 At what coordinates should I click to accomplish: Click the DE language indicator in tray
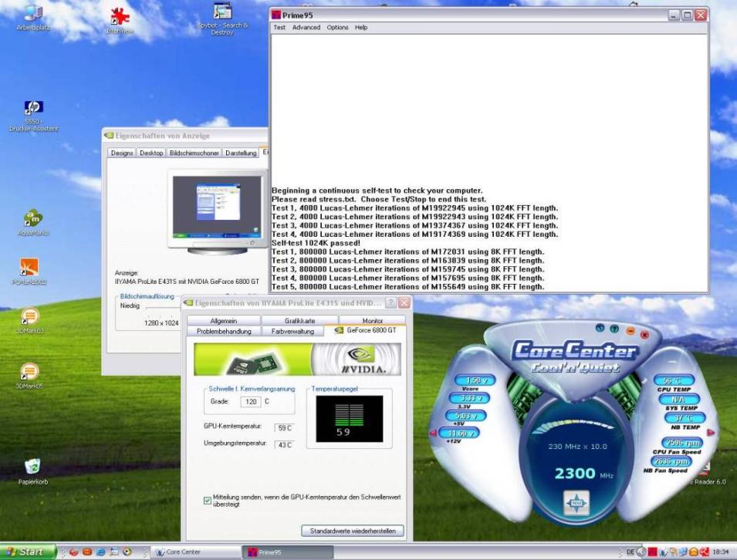(x=631, y=552)
